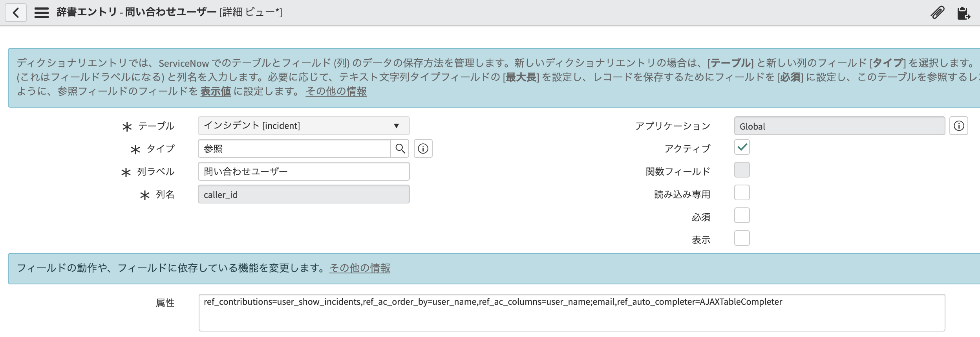Open the hamburger context menu icon
Image resolution: width=980 pixels, height=337 pixels.
click(42, 13)
